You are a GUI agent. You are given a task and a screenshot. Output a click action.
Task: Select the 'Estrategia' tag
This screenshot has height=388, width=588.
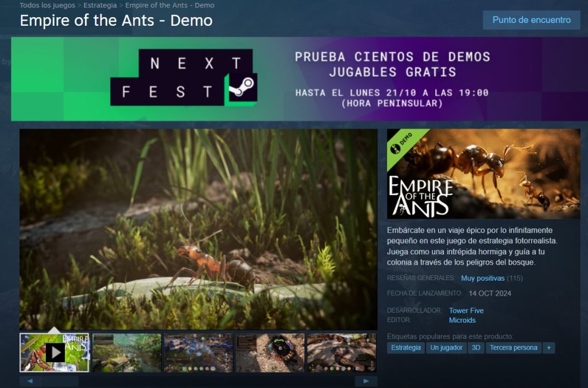tap(405, 347)
